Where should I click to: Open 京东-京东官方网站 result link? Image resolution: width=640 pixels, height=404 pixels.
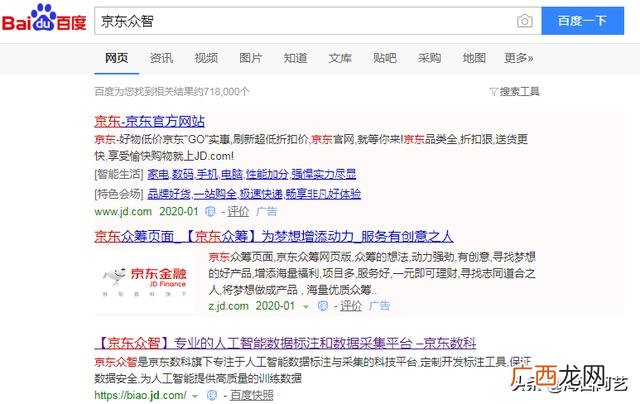pyautogui.click(x=149, y=121)
